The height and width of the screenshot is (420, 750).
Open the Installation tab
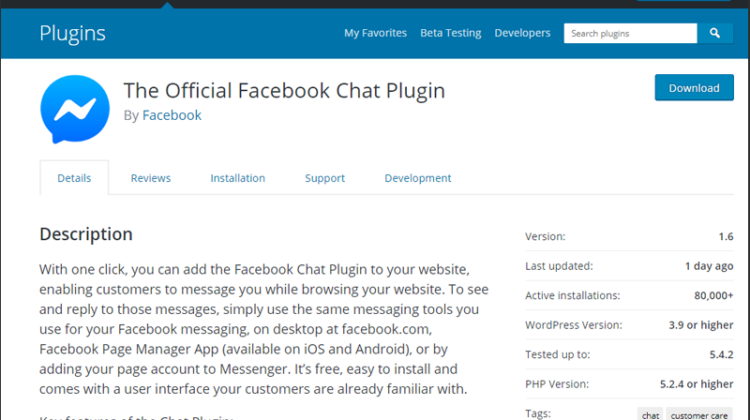(237, 178)
